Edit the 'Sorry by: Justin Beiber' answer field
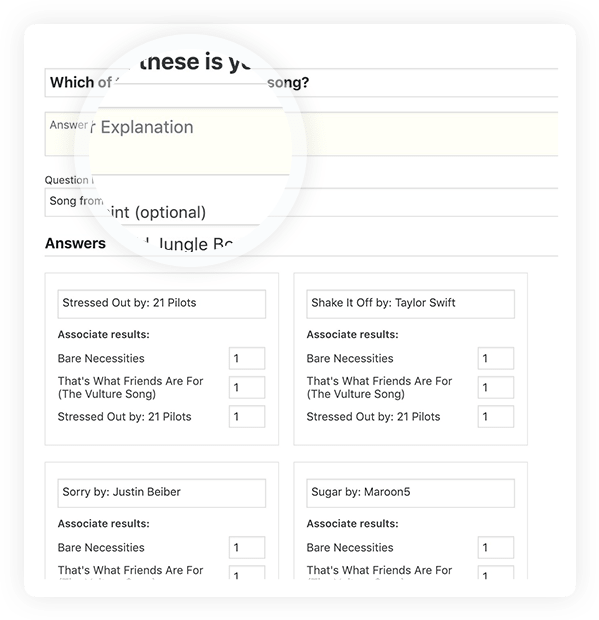Image resolution: width=599 pixels, height=620 pixels. coord(162,493)
